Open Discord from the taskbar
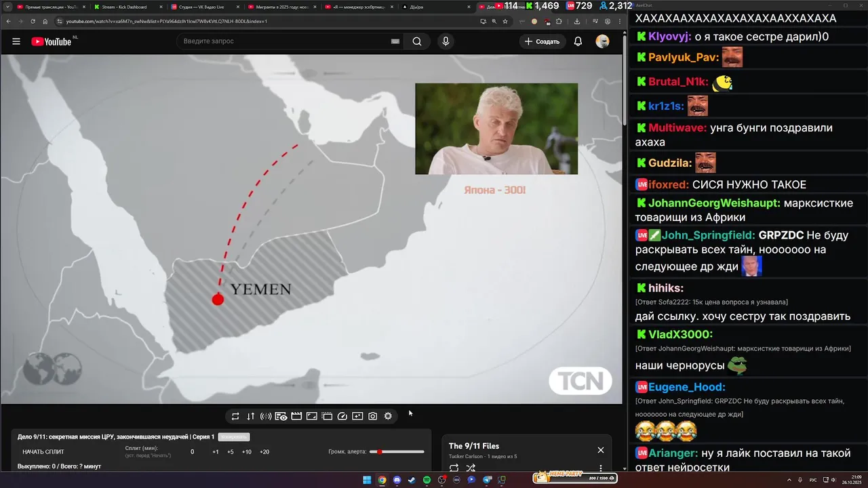The height and width of the screenshot is (488, 868). tap(397, 480)
